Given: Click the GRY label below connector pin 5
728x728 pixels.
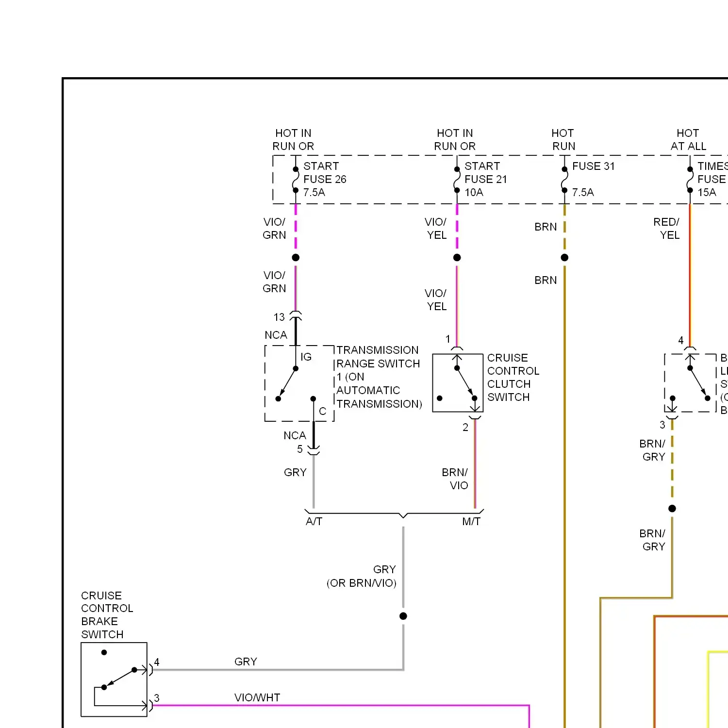Looking at the screenshot, I should tap(295, 472).
